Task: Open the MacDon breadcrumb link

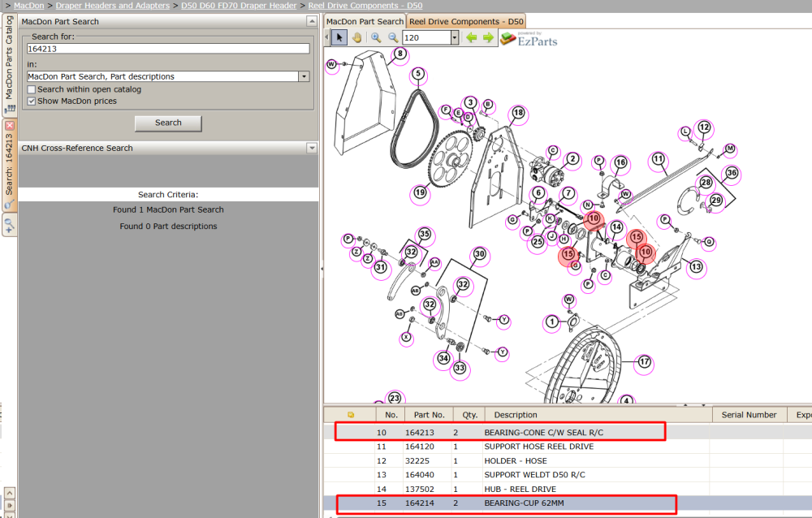Action: pos(29,5)
